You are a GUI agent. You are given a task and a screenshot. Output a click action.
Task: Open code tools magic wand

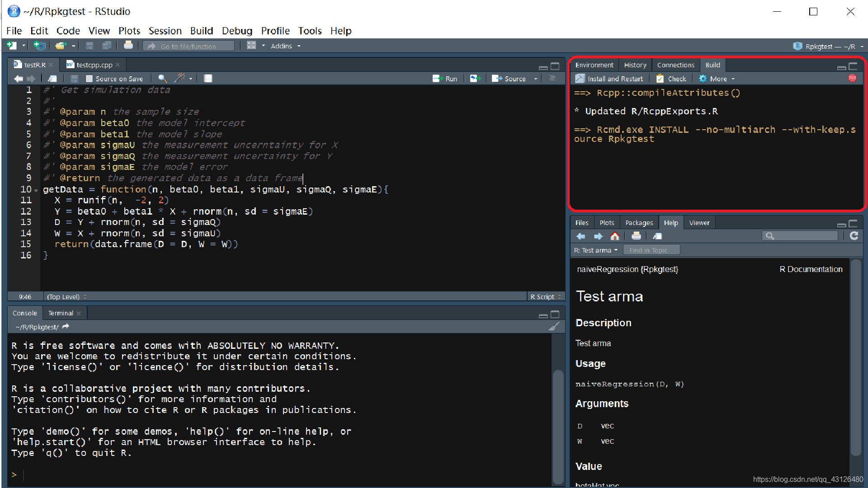(x=180, y=78)
